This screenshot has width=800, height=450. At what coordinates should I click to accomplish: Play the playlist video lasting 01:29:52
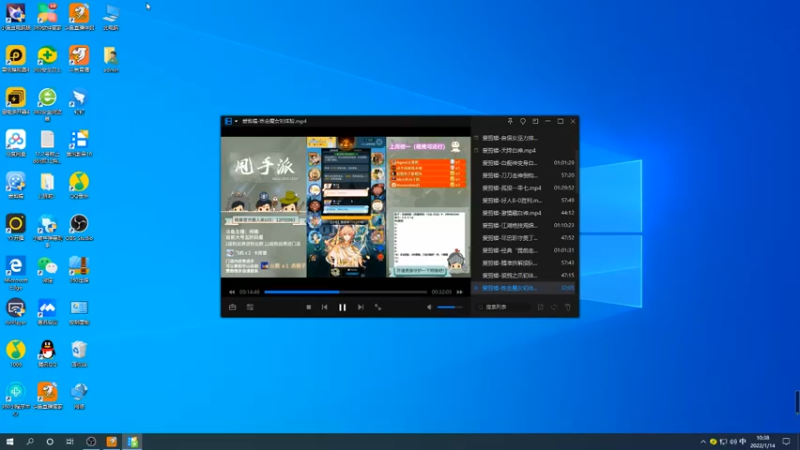[x=525, y=188]
